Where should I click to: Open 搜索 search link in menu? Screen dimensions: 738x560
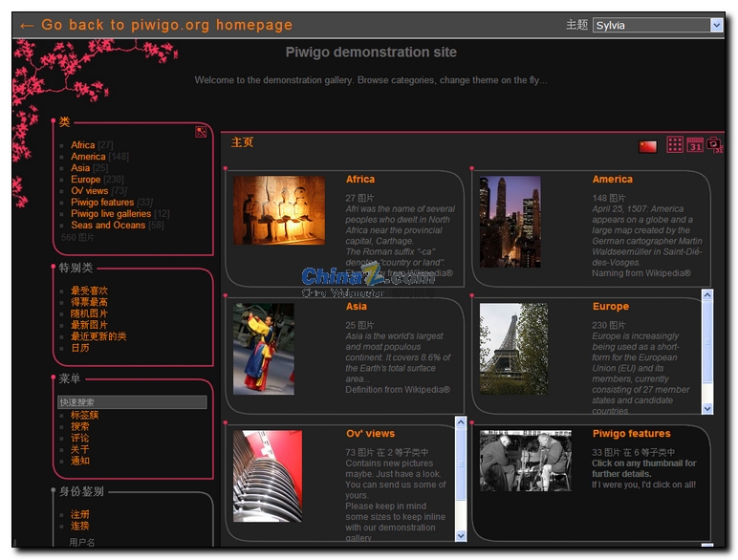(80, 426)
